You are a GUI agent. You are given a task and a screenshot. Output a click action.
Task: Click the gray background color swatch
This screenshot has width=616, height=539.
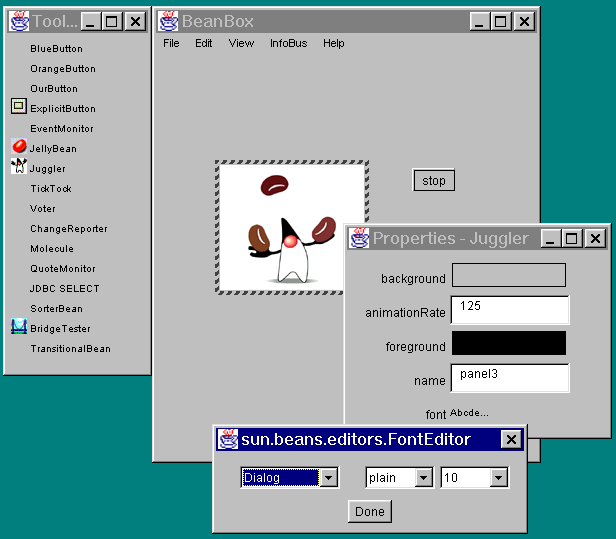click(509, 275)
